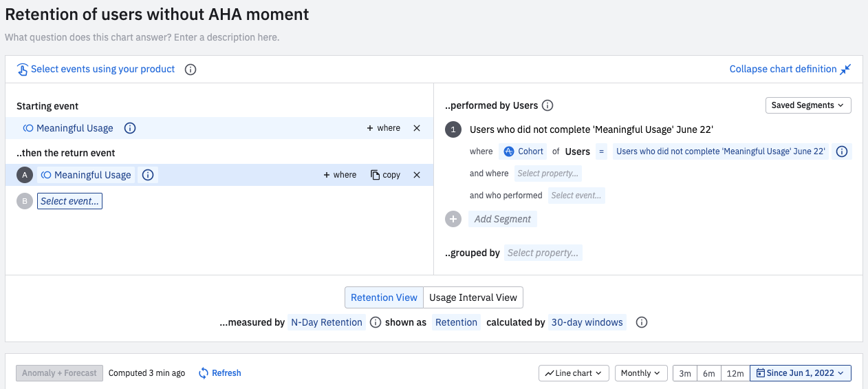Click info icon next to 'Select events using your product'
This screenshot has width=868, height=389.
click(191, 70)
